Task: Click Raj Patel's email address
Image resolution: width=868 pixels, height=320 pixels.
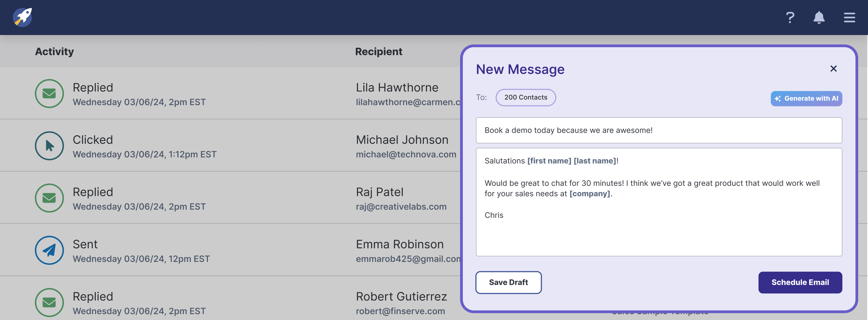Action: tap(401, 207)
